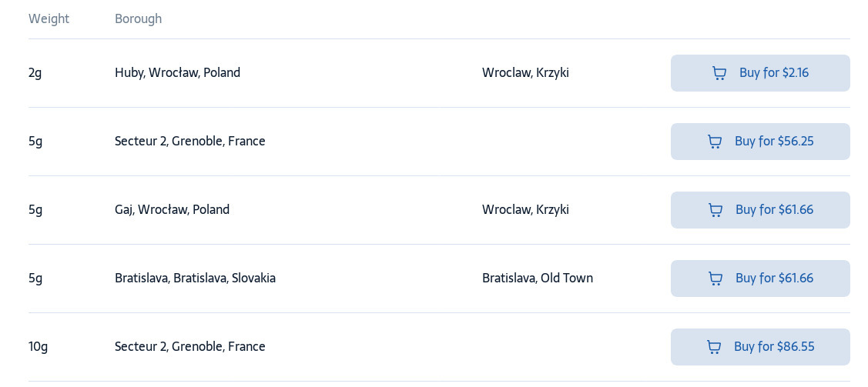Click 'Wroclaw, Krzyki' in the Huby row
This screenshot has height=387, width=868.
[x=525, y=72]
